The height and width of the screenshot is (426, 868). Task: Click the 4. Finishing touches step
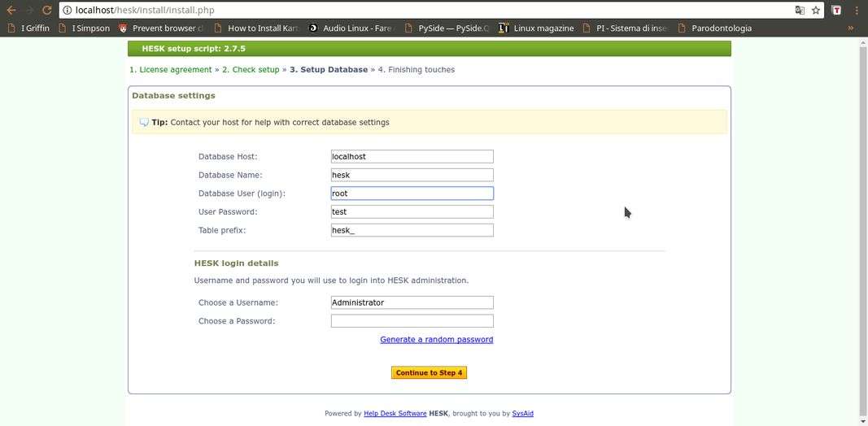click(x=417, y=70)
